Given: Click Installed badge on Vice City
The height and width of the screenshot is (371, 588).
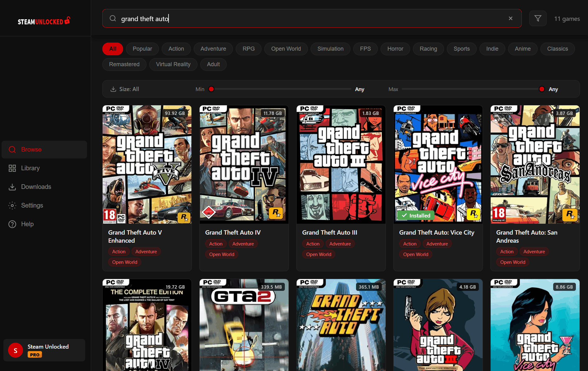Looking at the screenshot, I should coord(416,215).
